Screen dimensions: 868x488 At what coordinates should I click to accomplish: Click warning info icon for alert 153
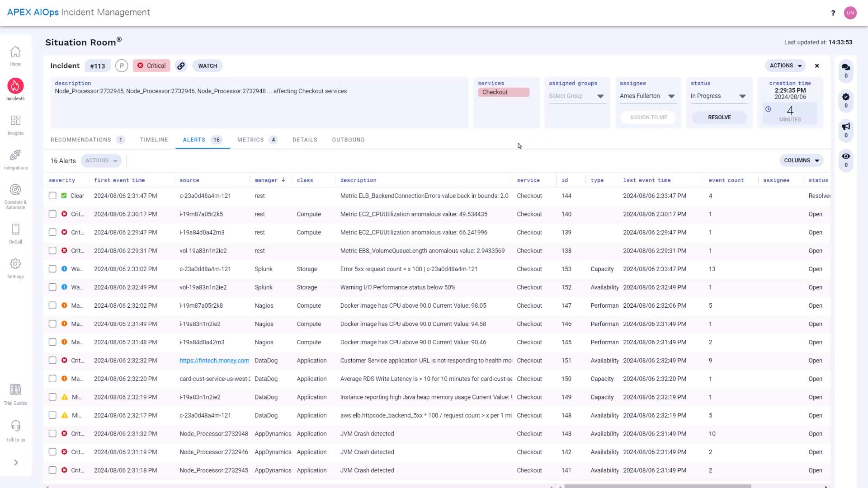64,269
